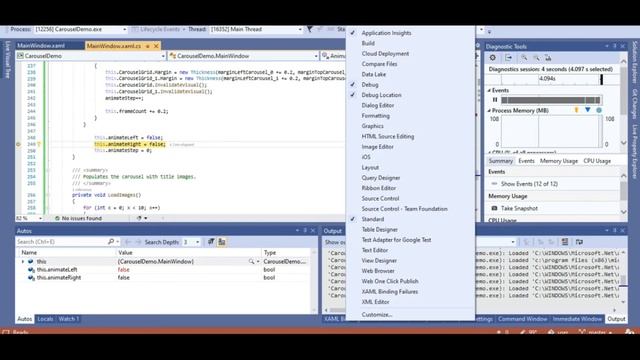Pause the Events track in Diagnostic Tools
The image size is (640, 360).
coord(495,100)
